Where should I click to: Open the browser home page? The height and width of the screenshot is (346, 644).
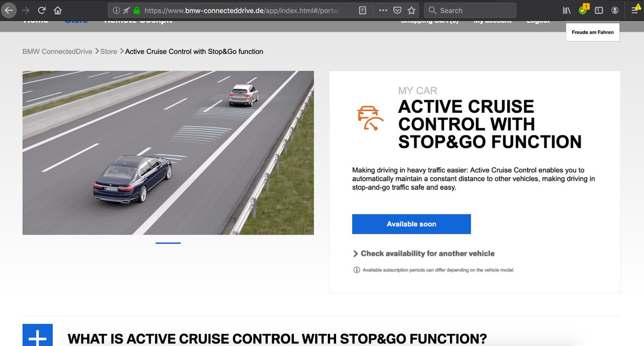(58, 10)
